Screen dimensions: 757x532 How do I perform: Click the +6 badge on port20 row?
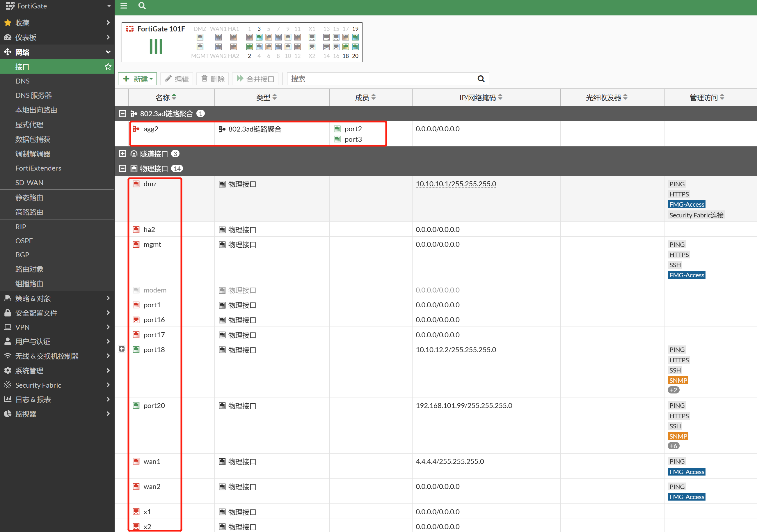673,446
